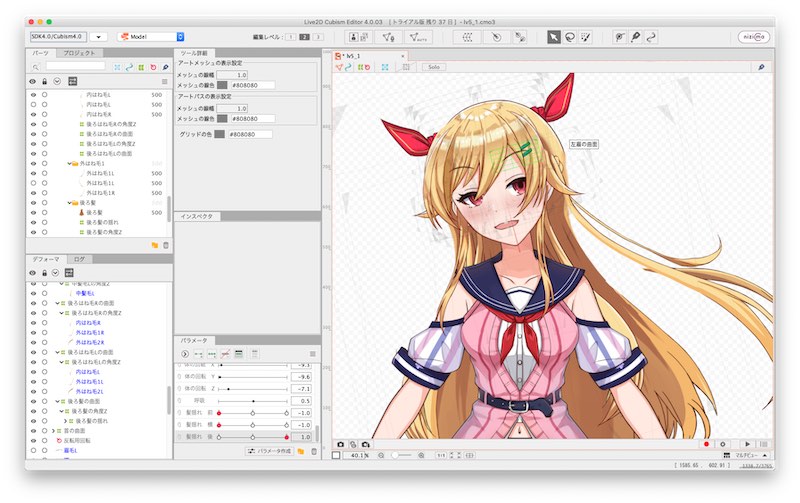Click the Solo button in canvas toolbar

click(434, 67)
